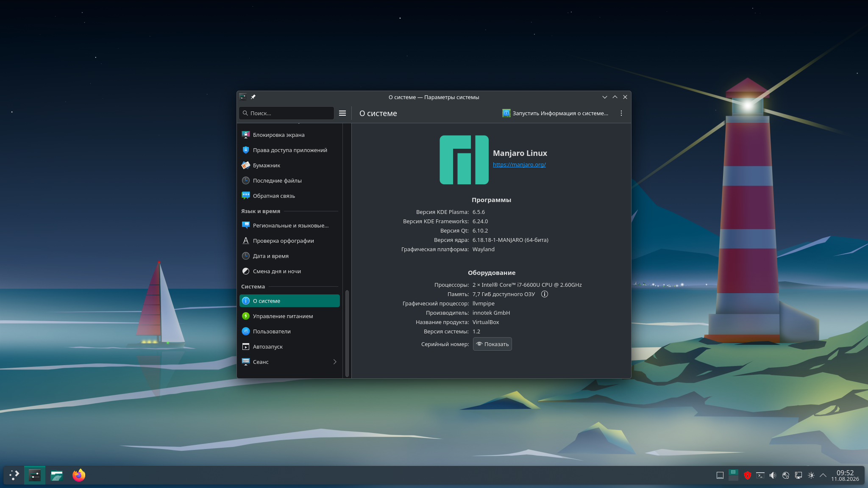This screenshot has height=488, width=868.
Task: Click the Поиск search field
Action: [x=287, y=113]
